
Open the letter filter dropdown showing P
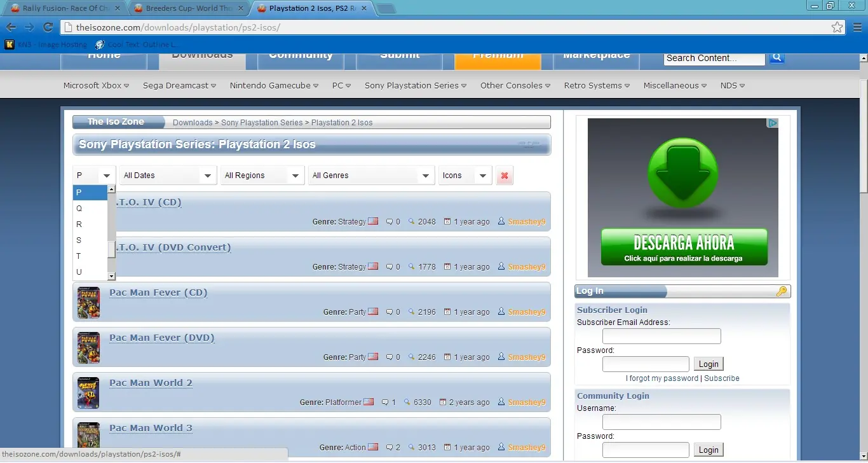93,176
